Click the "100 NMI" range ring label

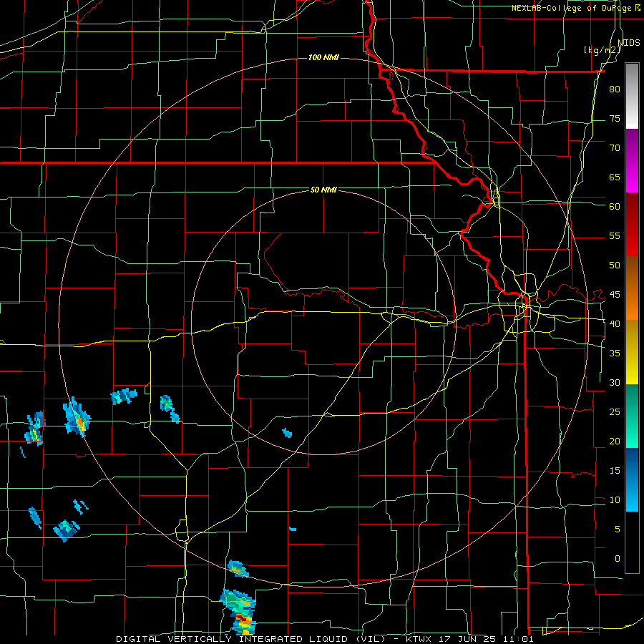[323, 57]
